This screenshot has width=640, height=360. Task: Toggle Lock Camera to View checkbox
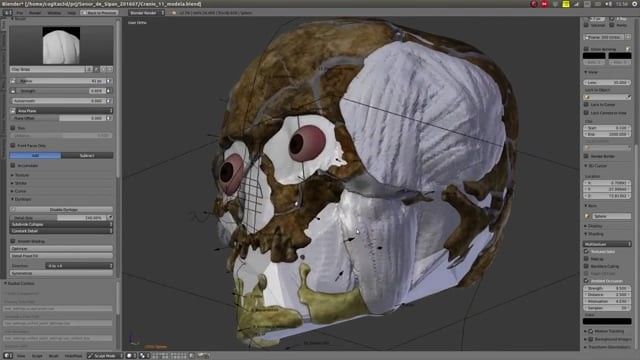point(587,113)
